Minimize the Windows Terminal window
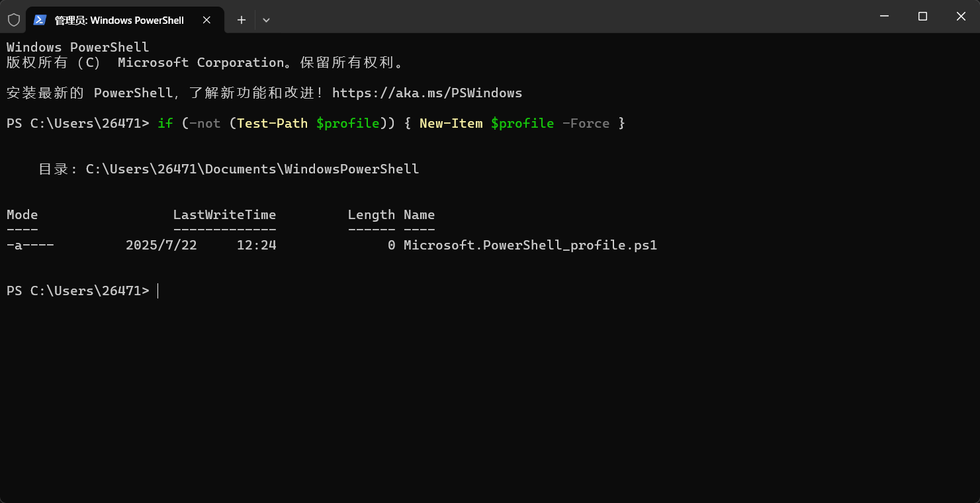This screenshot has width=980, height=503. [884, 16]
